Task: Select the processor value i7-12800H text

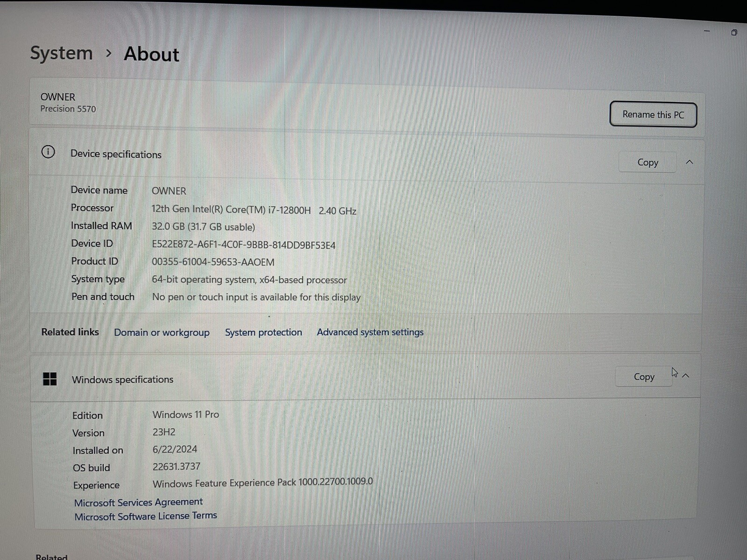Action: pos(254,210)
